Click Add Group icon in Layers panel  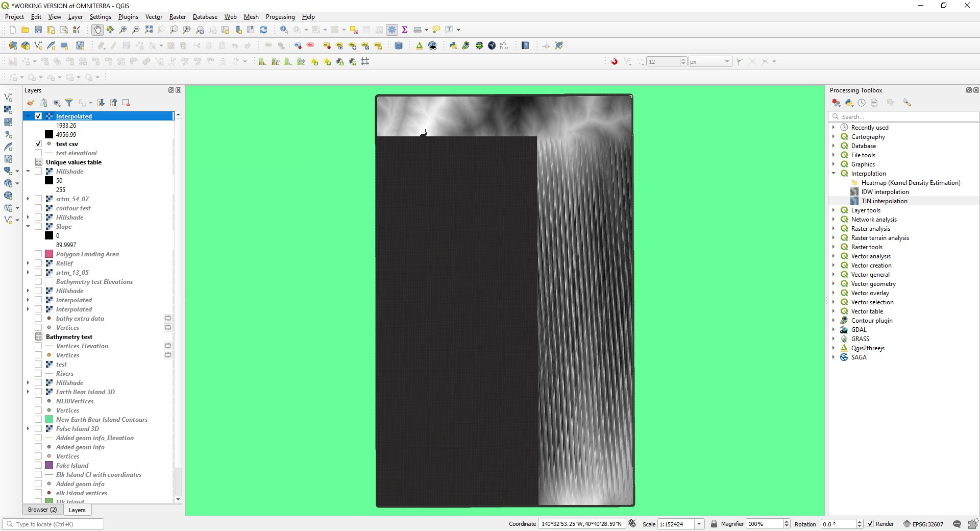pos(43,103)
